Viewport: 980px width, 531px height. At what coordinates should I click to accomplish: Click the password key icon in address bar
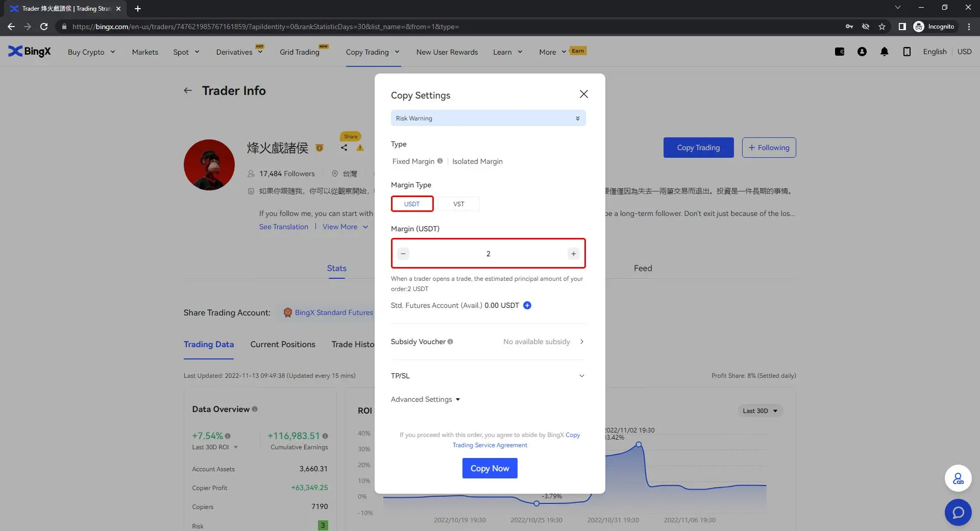coord(849,27)
